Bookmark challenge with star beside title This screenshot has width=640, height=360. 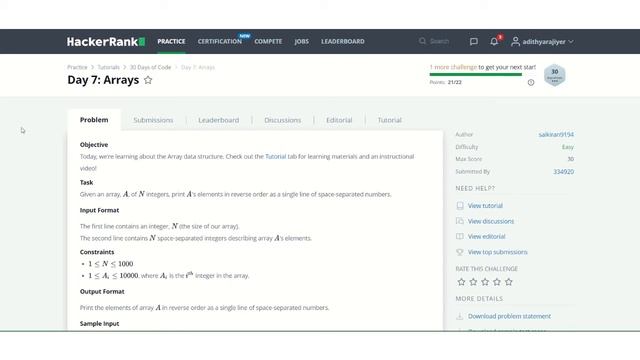click(148, 80)
